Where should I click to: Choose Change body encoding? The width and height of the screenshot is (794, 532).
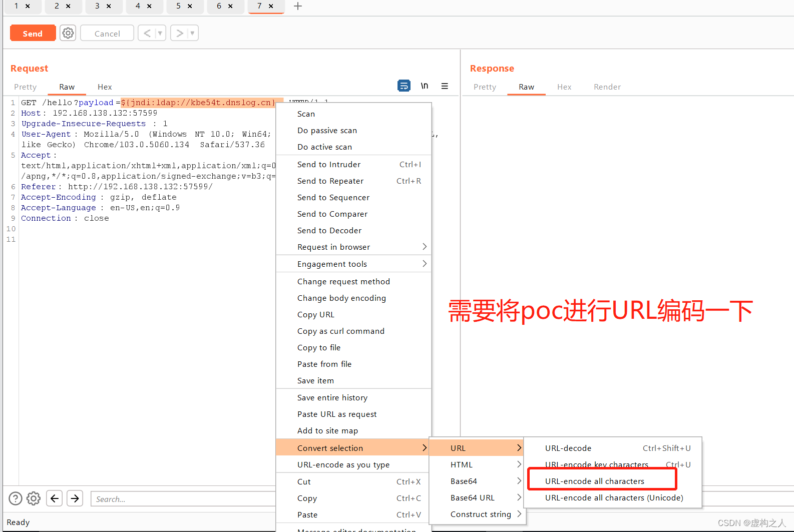353,298
